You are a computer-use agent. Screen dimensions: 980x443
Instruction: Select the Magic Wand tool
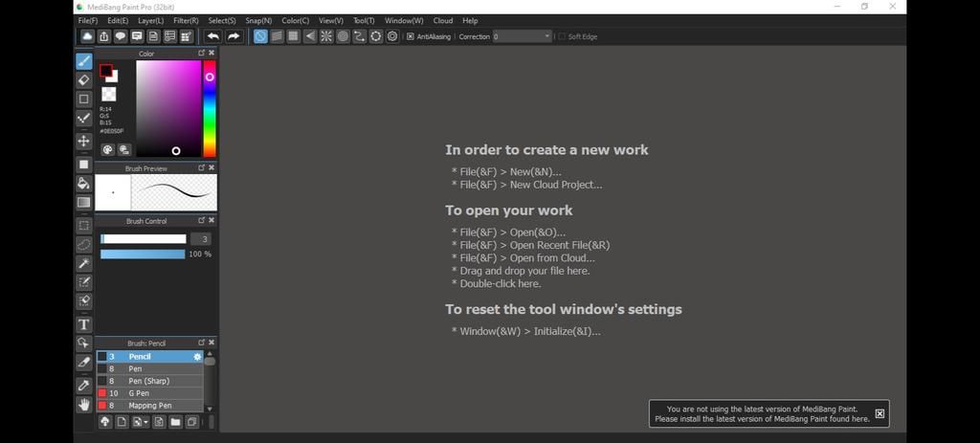click(x=84, y=264)
